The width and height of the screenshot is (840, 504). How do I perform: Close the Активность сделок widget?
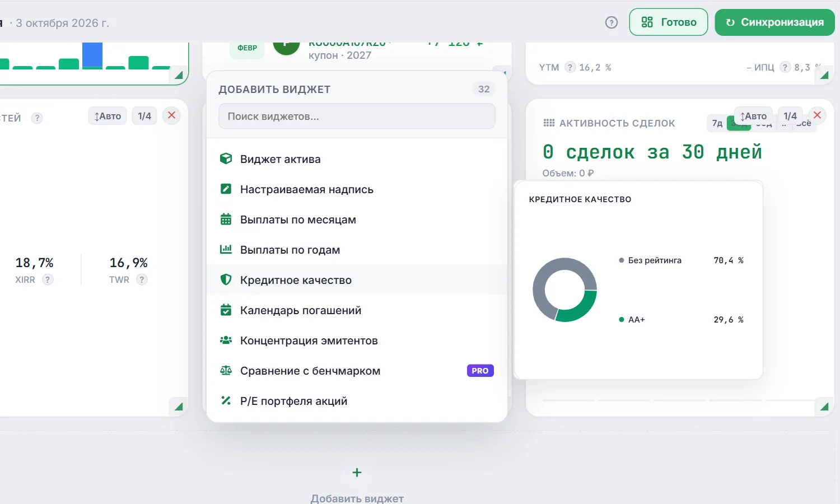(x=817, y=115)
